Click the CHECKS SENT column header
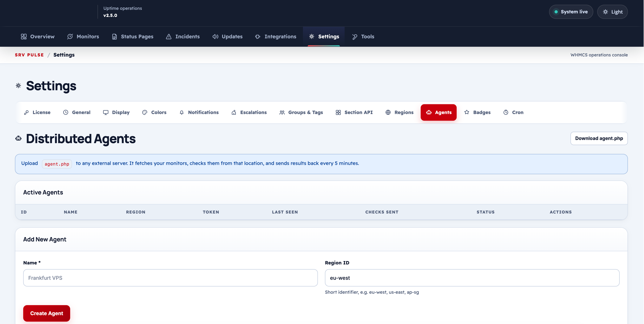Viewport: 644px width, 324px height. click(x=382, y=212)
